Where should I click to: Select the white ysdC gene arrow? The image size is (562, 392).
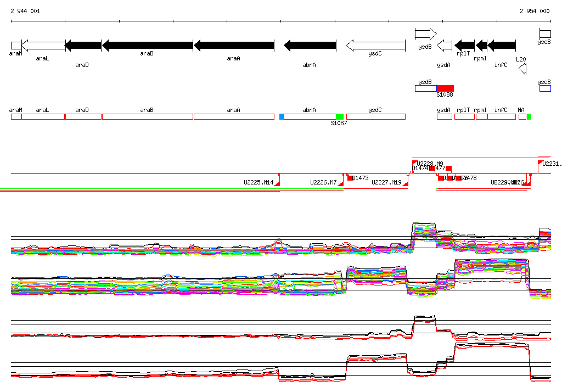point(376,46)
